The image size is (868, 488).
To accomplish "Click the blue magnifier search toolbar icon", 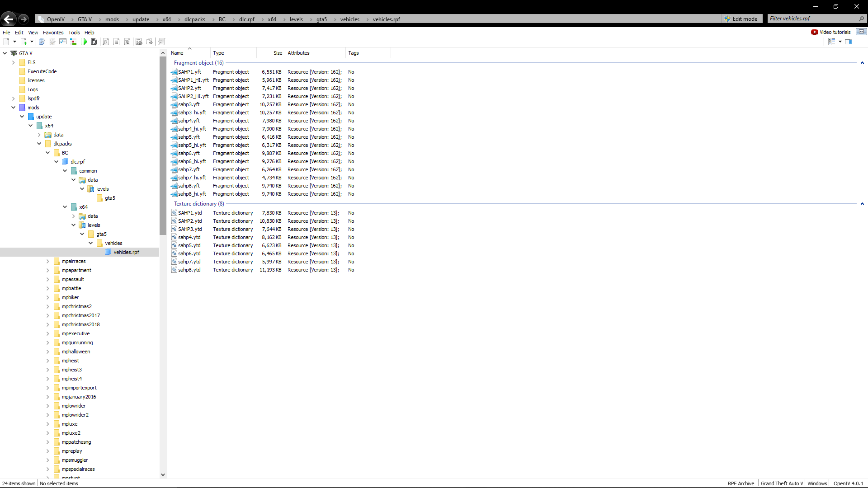I will pyautogui.click(x=42, y=42).
